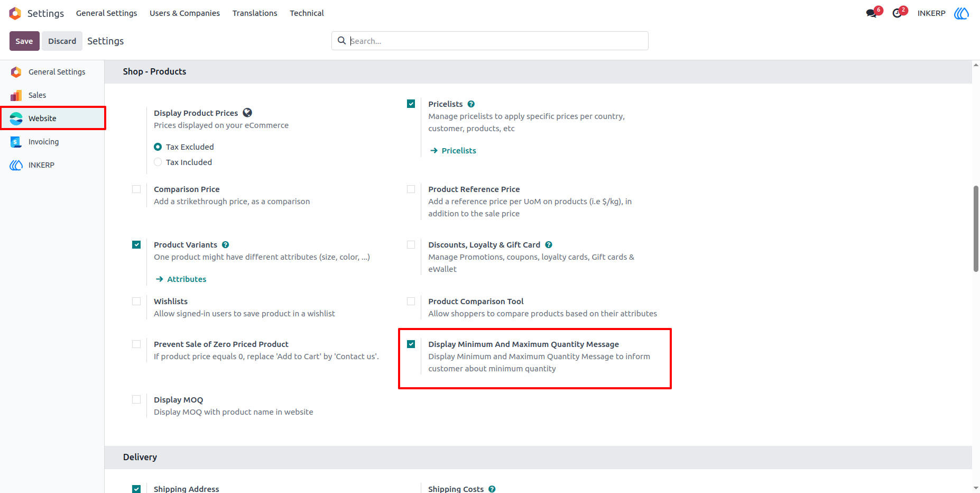Switch to General Settings sidebar tab
Image resolution: width=980 pixels, height=493 pixels.
[52, 72]
